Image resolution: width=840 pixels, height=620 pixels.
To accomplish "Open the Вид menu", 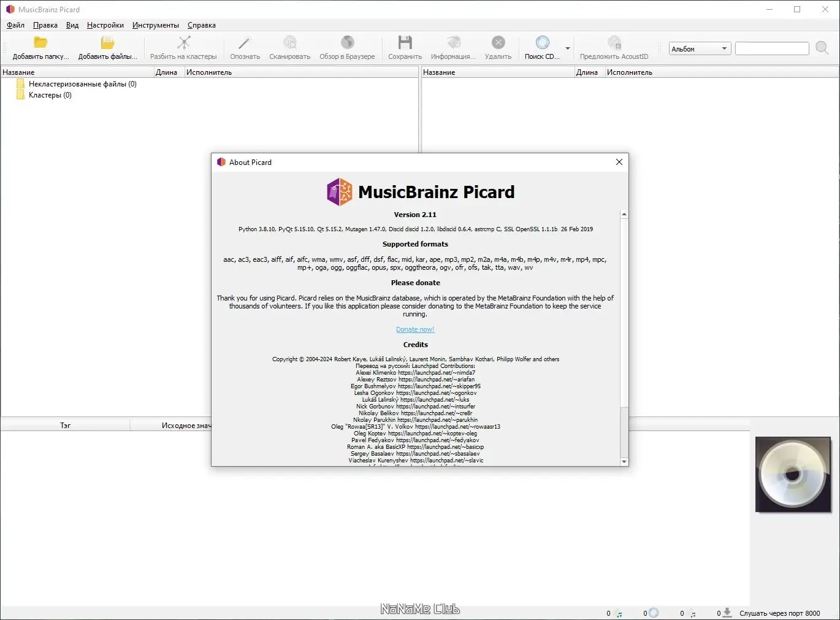I will point(72,25).
